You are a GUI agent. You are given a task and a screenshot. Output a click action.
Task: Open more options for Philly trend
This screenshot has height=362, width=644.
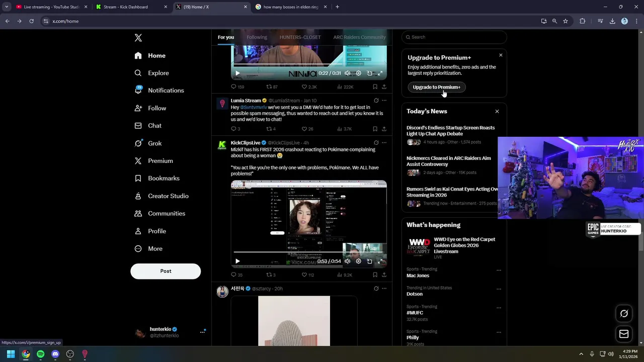(499, 332)
